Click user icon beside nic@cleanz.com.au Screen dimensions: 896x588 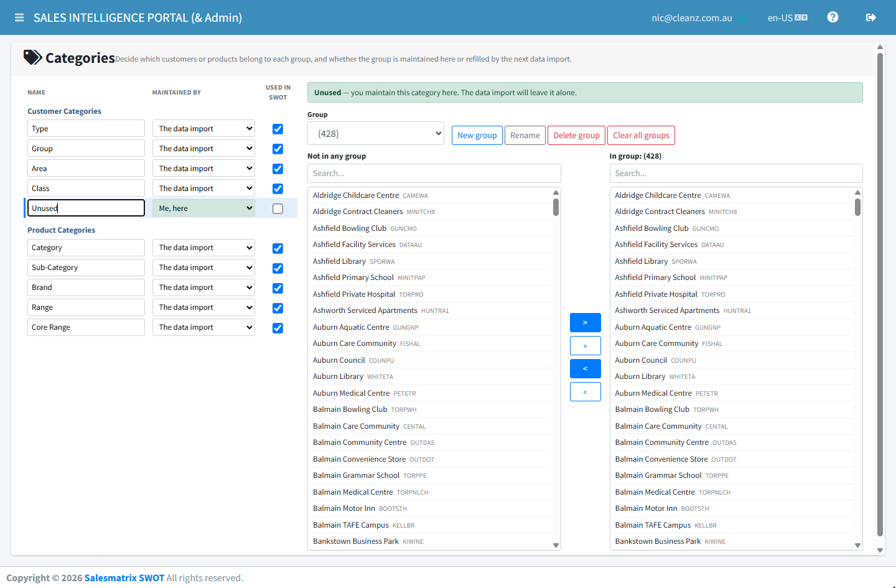pos(742,17)
